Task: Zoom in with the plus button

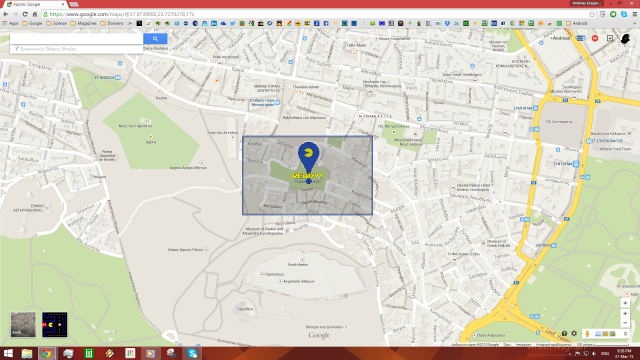Action: point(625,313)
